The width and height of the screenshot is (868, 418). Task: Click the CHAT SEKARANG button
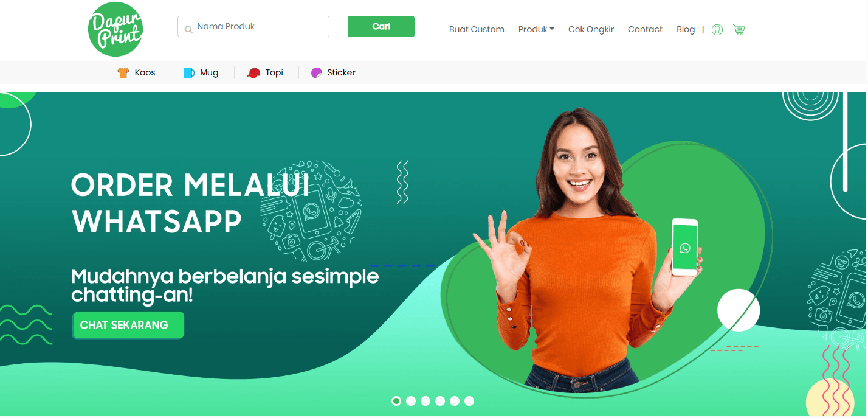coord(128,325)
